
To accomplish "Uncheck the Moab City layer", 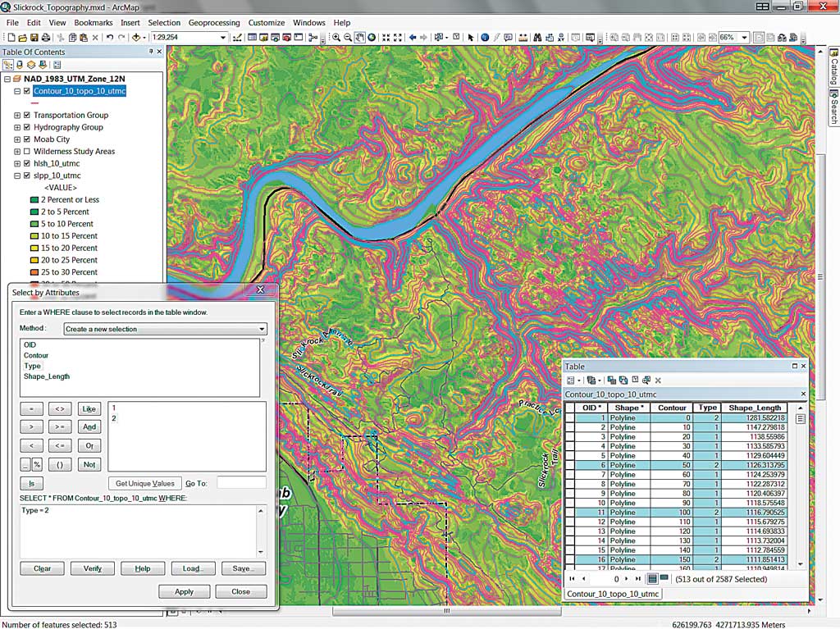I will (27, 139).
